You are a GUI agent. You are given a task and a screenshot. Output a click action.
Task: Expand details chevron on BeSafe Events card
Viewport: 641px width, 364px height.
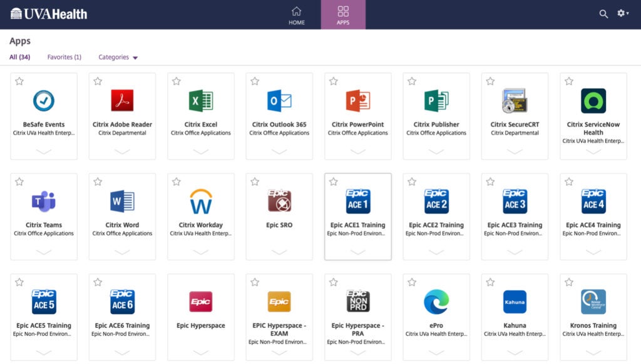pyautogui.click(x=44, y=151)
